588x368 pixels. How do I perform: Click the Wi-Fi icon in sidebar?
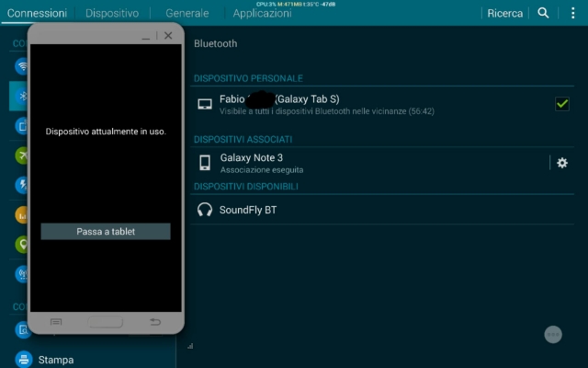(x=21, y=66)
